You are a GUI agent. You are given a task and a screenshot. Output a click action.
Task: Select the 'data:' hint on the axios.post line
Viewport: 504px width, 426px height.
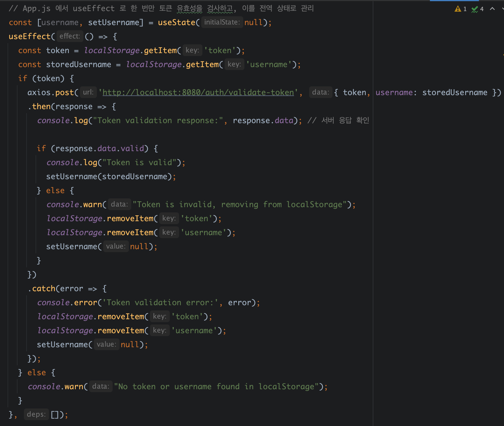pyautogui.click(x=321, y=92)
